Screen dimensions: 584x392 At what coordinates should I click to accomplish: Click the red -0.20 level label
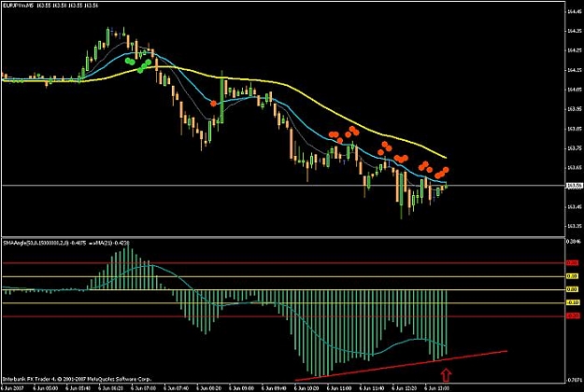click(x=573, y=315)
